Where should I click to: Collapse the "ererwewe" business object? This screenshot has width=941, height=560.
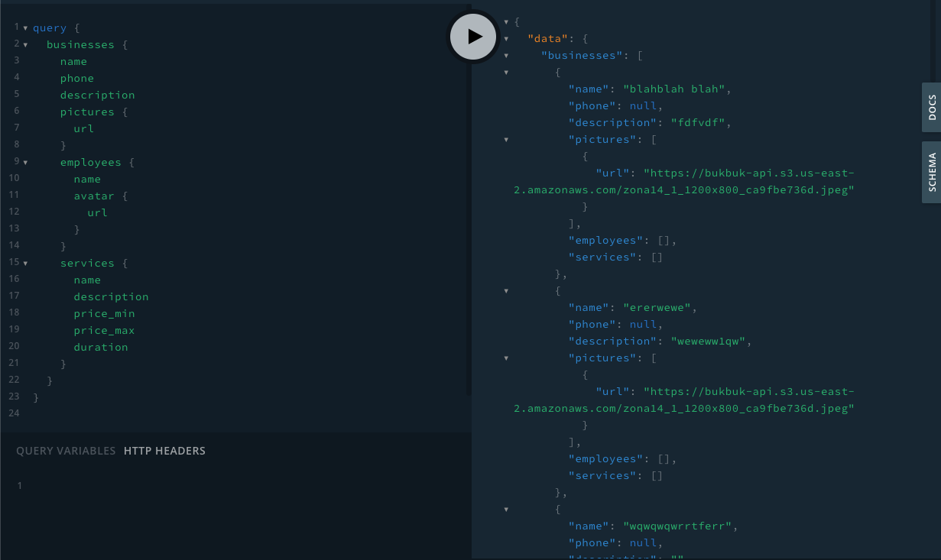(506, 290)
